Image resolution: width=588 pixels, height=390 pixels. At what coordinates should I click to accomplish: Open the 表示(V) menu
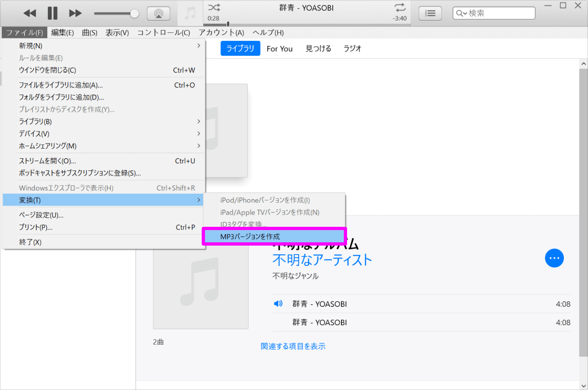117,33
